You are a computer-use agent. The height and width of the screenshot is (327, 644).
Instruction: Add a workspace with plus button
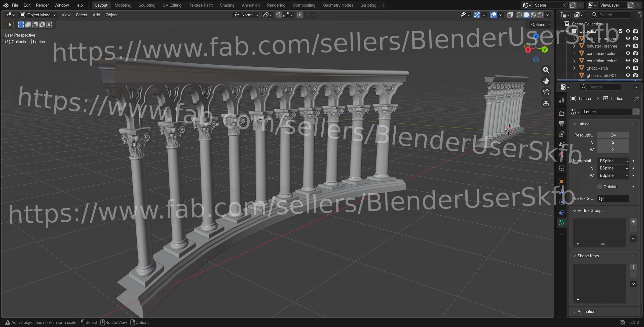click(384, 5)
